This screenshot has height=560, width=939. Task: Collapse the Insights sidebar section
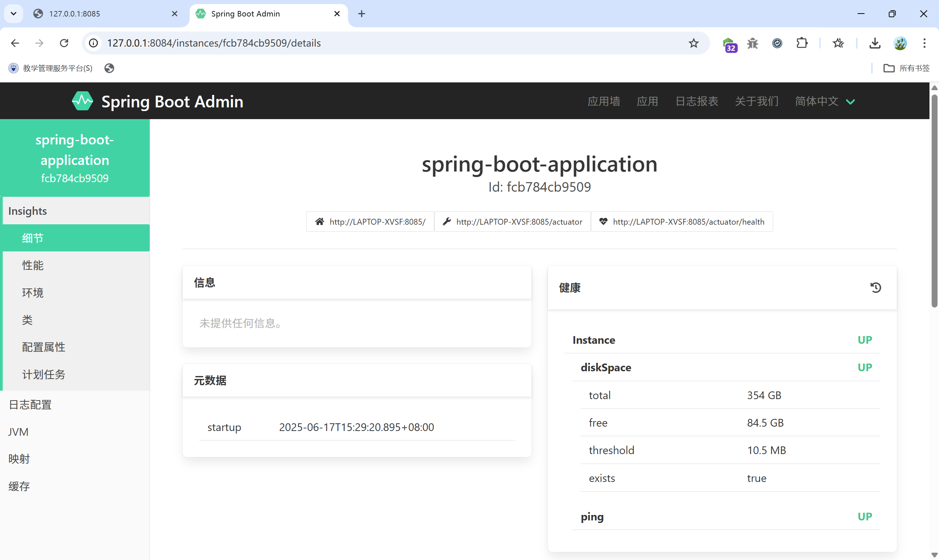[x=28, y=211]
